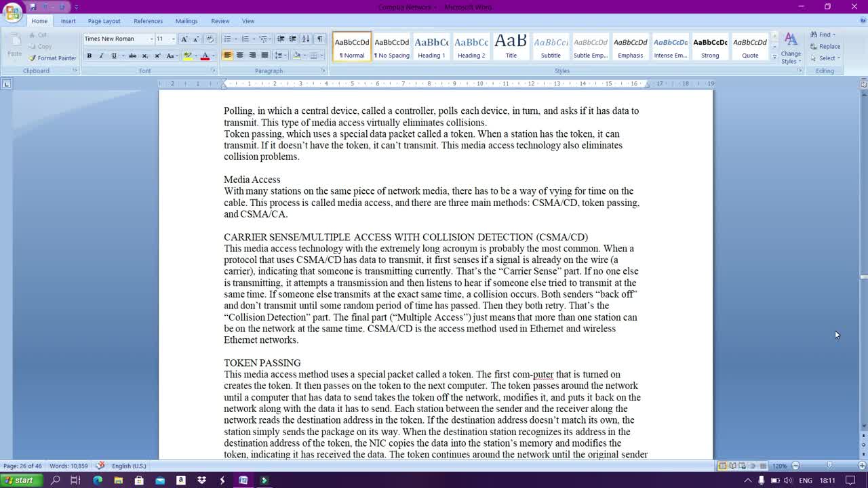Click the tab selector ruler button

tap(7, 84)
